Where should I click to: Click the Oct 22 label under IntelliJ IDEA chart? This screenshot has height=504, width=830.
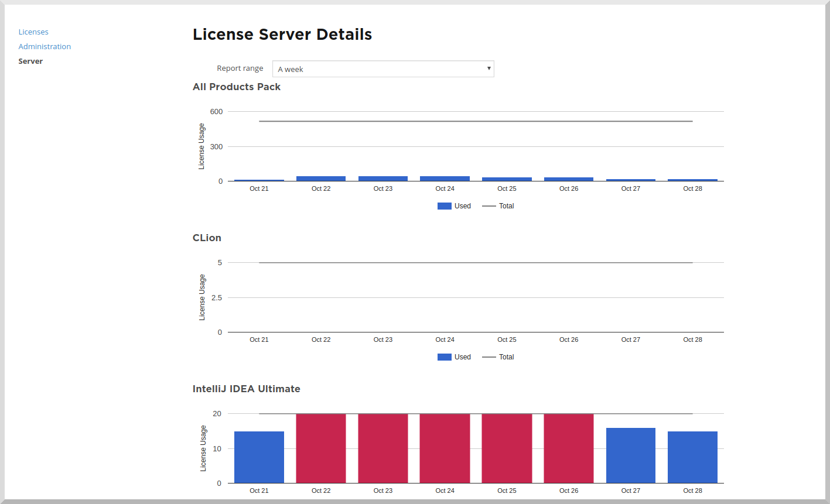pos(321,491)
